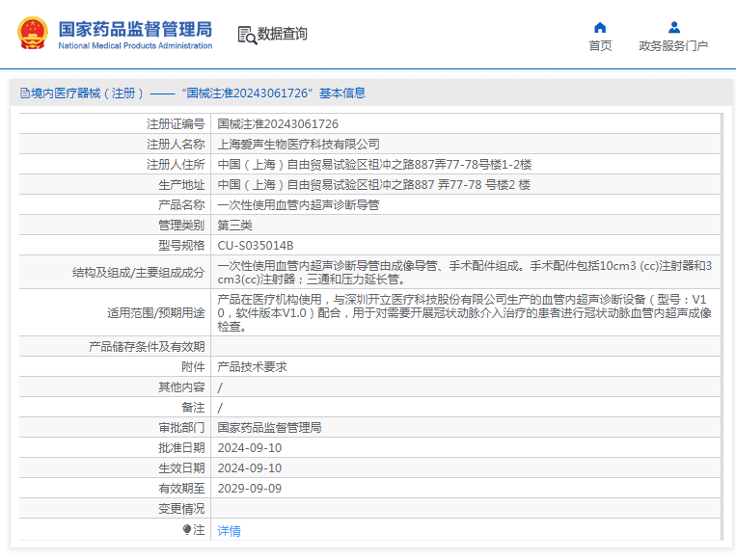Viewport: 736px width, 560px height.
Task: Click the 注册人名称 label cell
Action: (115, 144)
